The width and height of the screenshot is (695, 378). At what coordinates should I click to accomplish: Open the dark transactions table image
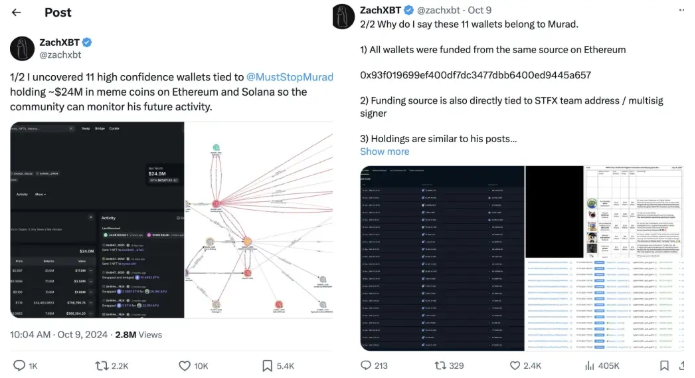pos(442,258)
